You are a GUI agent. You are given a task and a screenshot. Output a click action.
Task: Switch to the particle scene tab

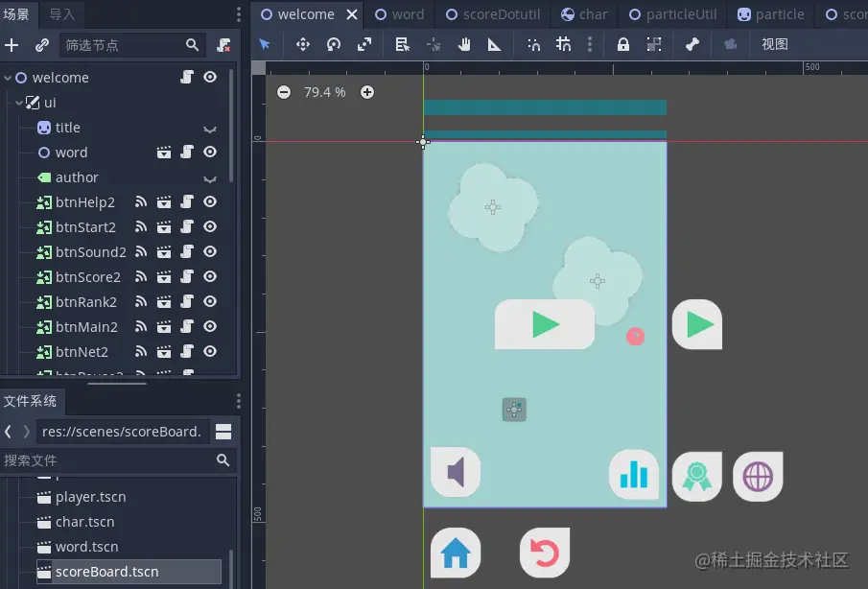pos(771,14)
